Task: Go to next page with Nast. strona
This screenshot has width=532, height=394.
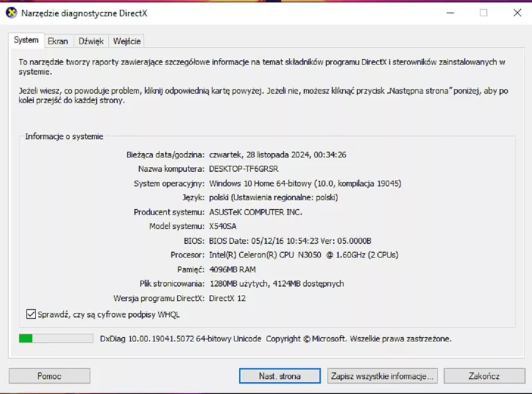Action: click(280, 376)
